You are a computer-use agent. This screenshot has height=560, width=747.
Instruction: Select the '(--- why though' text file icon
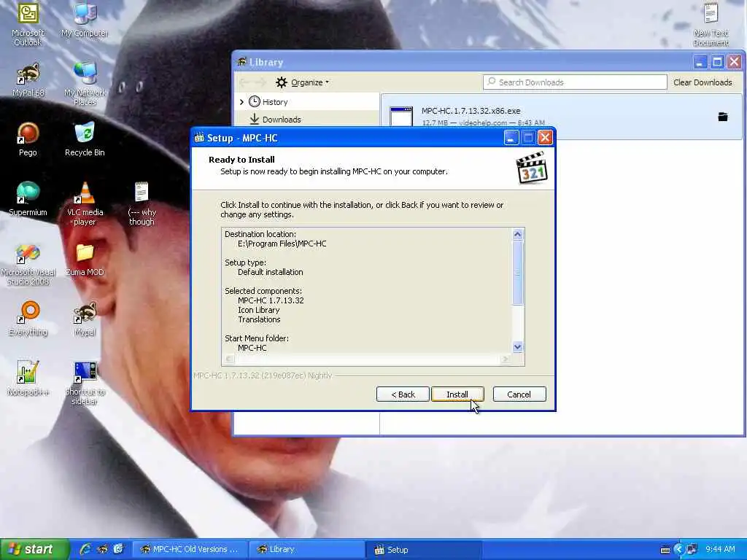[142, 204]
